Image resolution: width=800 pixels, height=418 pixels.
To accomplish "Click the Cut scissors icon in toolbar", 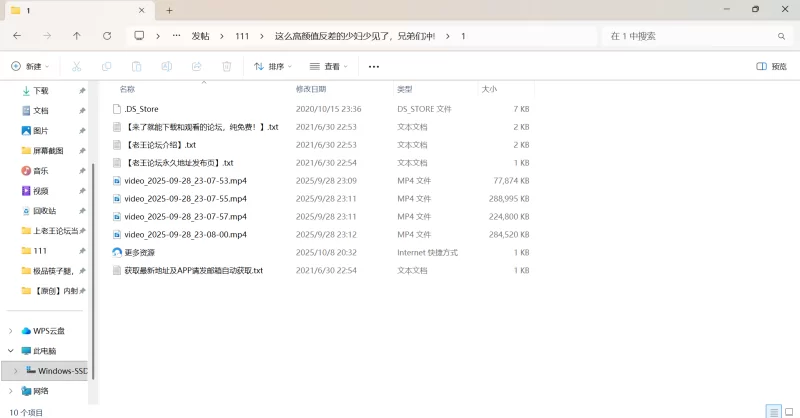I will point(76,67).
